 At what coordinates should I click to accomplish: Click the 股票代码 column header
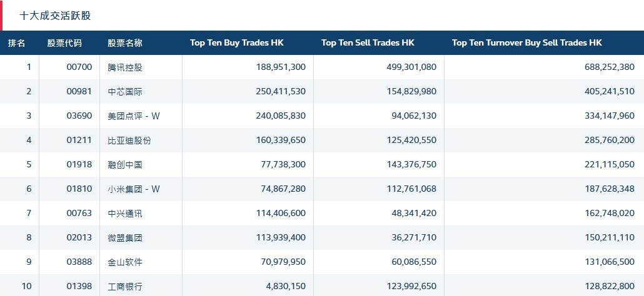[64, 43]
